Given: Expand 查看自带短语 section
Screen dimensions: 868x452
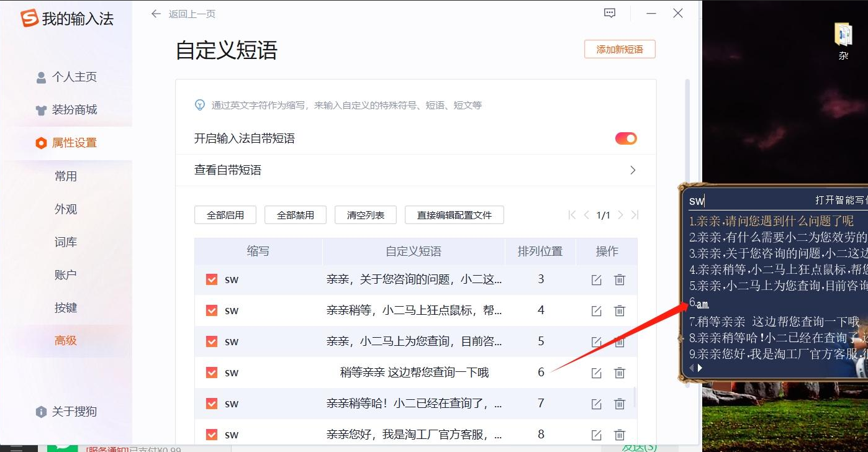Looking at the screenshot, I should coord(632,169).
